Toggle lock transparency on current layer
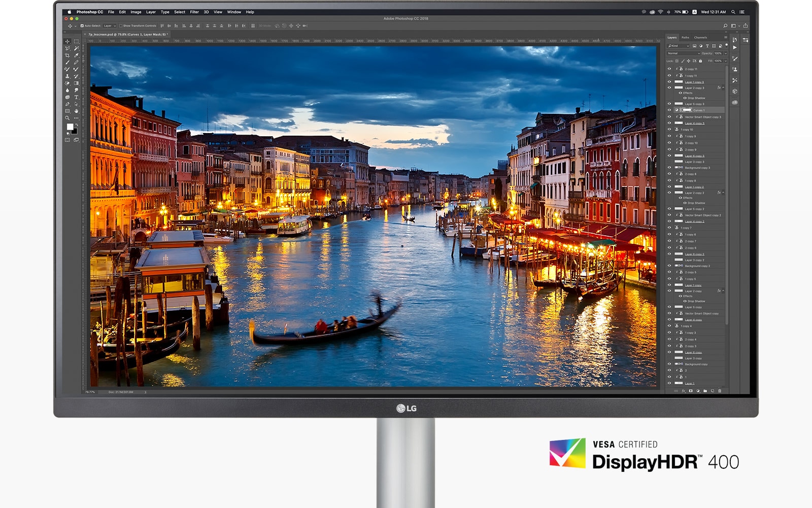The height and width of the screenshot is (508, 812). click(676, 61)
